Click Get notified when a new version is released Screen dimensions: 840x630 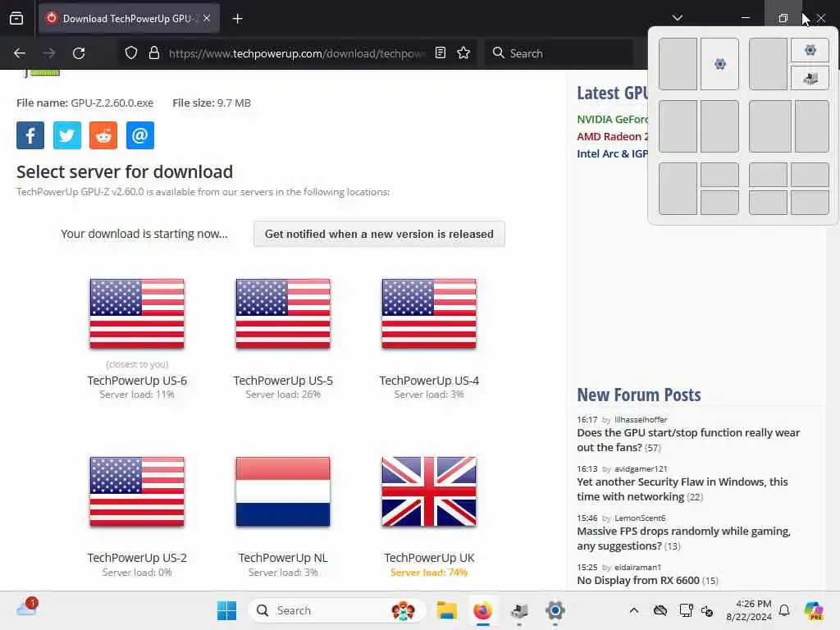click(379, 234)
